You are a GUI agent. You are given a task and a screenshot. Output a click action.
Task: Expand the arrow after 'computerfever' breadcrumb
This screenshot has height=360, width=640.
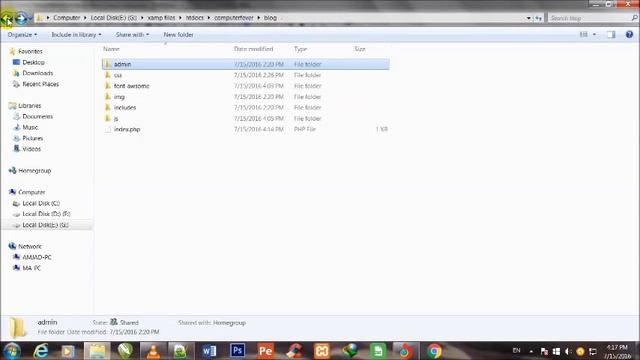coord(259,18)
